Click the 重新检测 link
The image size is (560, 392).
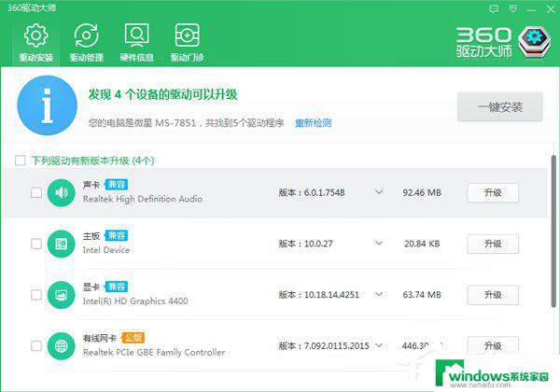tap(314, 123)
